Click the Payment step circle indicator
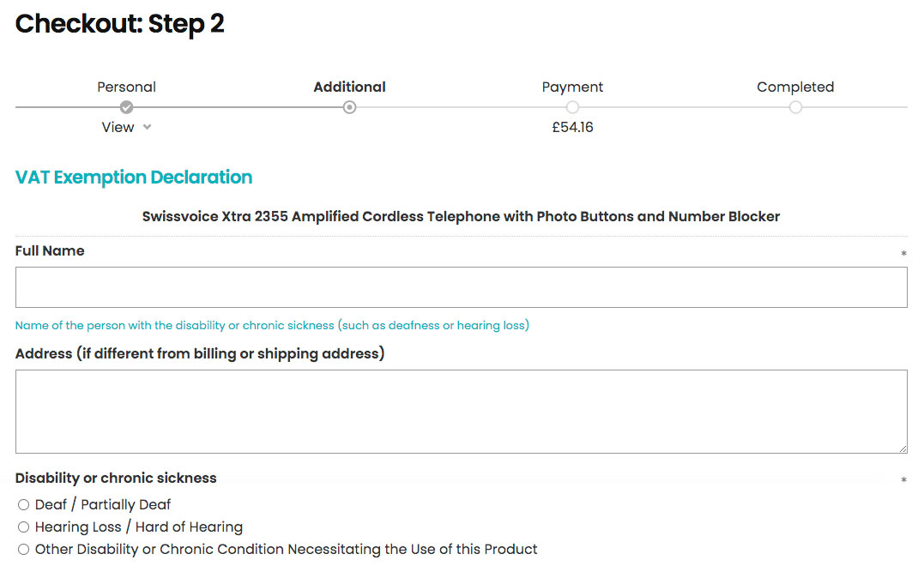This screenshot has width=924, height=566. pyautogui.click(x=572, y=107)
